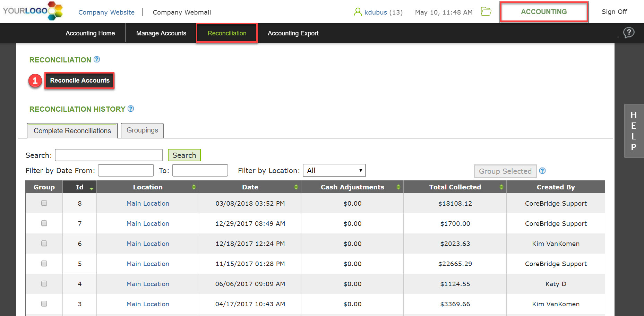This screenshot has height=316, width=644.
Task: Open Main Location link in row 8
Action: point(148,204)
